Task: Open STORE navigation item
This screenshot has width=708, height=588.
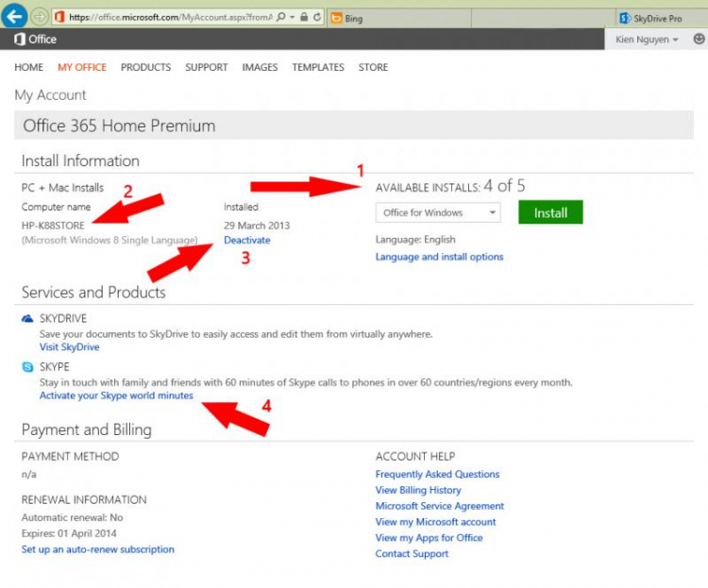Action: pos(373,67)
